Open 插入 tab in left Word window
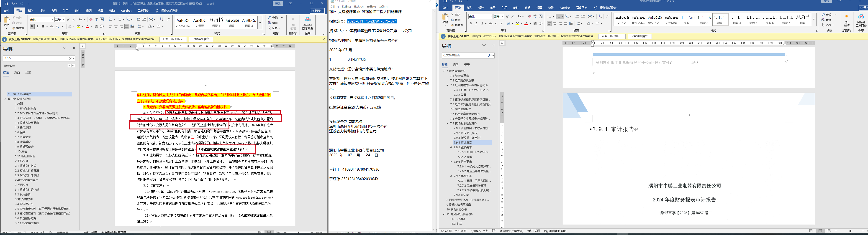868x235 pixels. pos(31,11)
